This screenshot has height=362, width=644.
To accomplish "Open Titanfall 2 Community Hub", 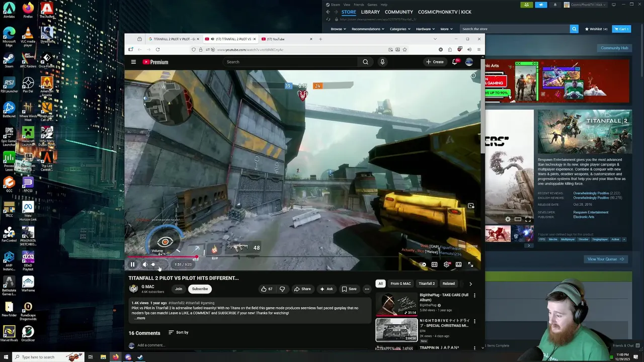I will 614,48.
